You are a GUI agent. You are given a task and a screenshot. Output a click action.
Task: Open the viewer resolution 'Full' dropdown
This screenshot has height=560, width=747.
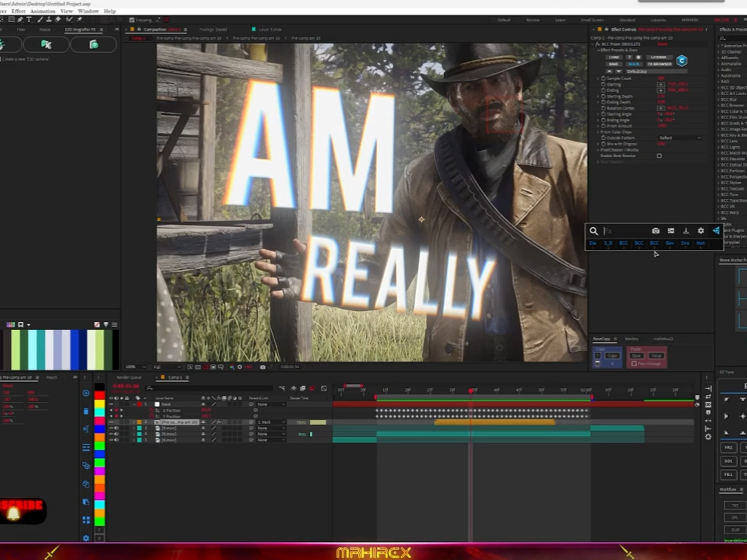coord(167,367)
